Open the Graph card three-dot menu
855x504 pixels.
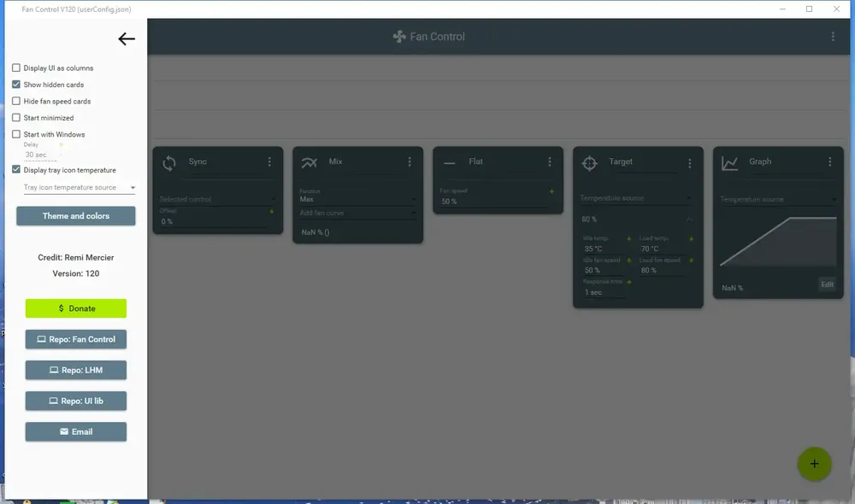click(x=830, y=161)
